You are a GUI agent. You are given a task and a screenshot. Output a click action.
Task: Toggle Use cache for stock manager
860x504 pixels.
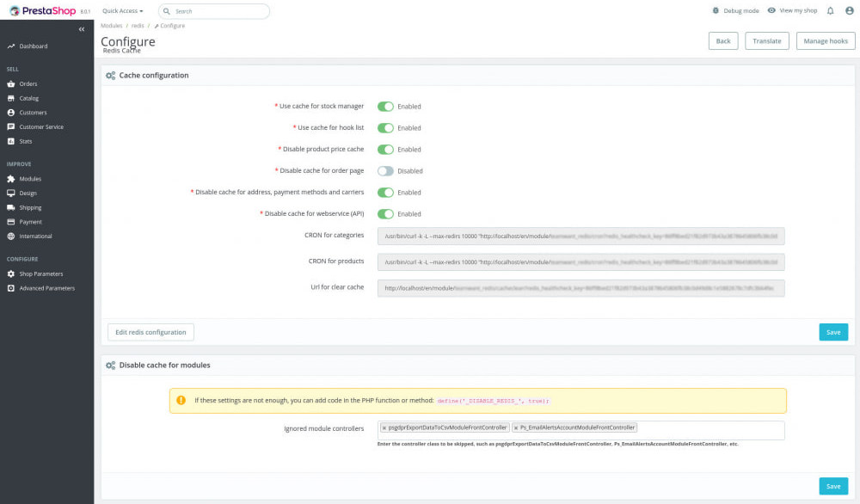[385, 107]
